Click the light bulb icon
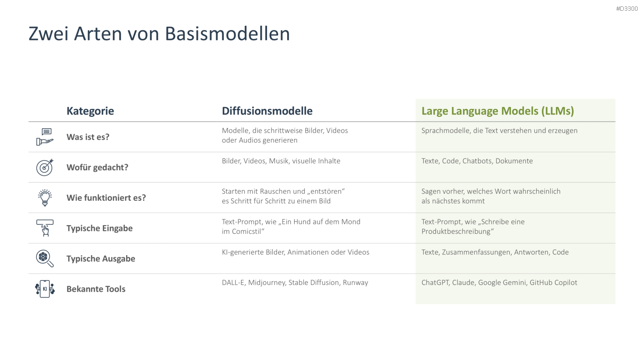The height and width of the screenshot is (362, 644). [x=45, y=198]
